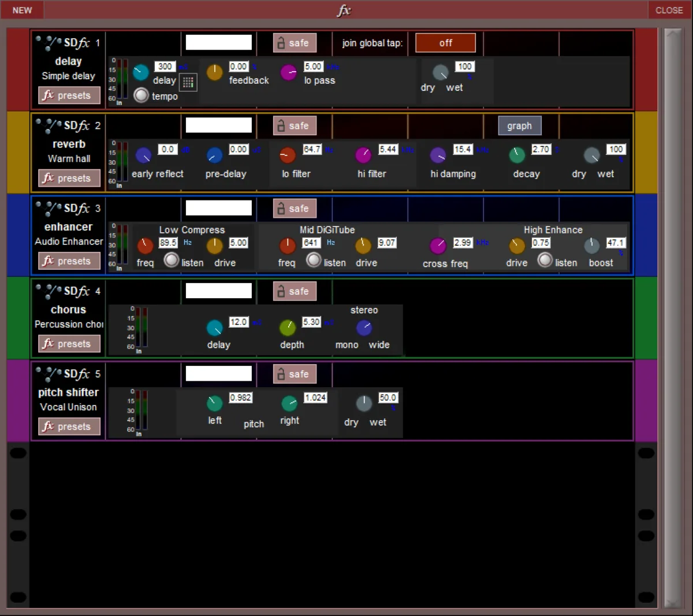This screenshot has width=693, height=616.
Task: Open fx presets for SDfx 2 reverb
Action: (x=69, y=178)
